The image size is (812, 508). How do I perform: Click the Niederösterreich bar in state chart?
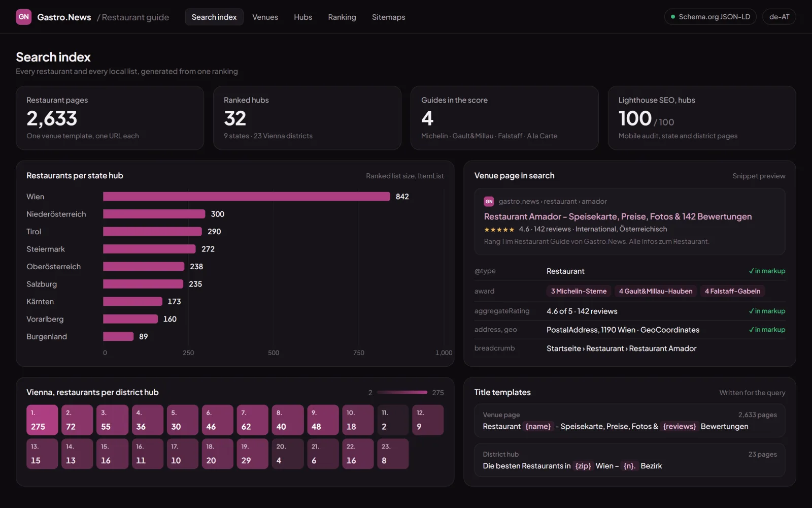coord(154,214)
